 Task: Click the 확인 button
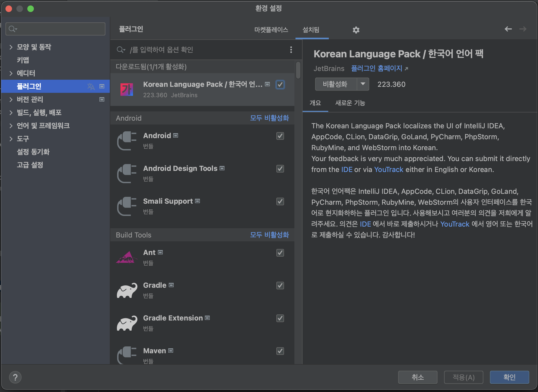[509, 377]
